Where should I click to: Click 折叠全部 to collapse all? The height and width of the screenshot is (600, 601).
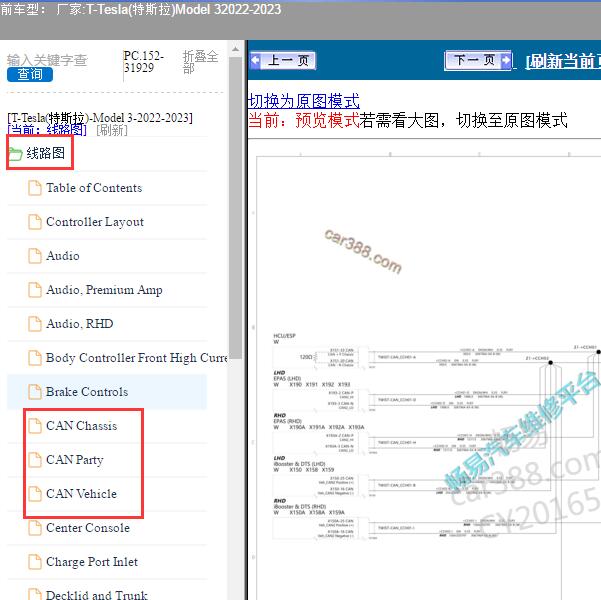click(200, 62)
